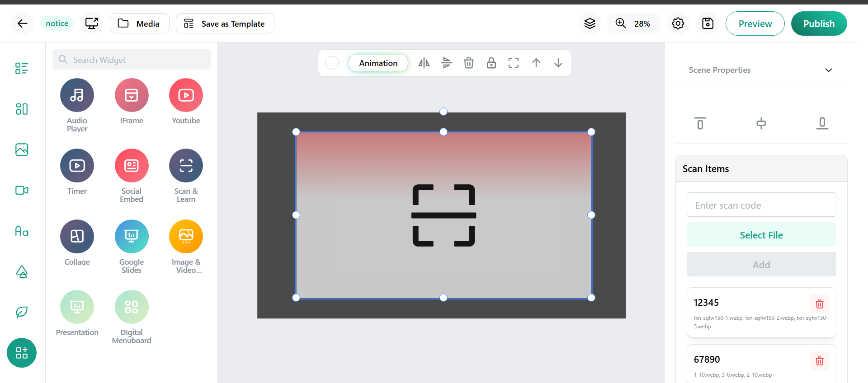The width and height of the screenshot is (868, 383).
Task: Open the text tools sidebar tab
Action: tap(22, 231)
